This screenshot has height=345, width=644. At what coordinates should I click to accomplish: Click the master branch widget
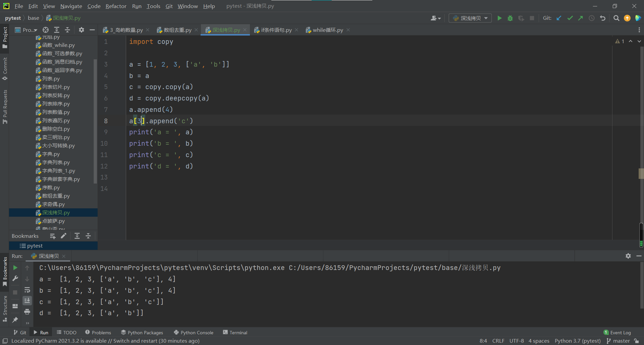618,341
